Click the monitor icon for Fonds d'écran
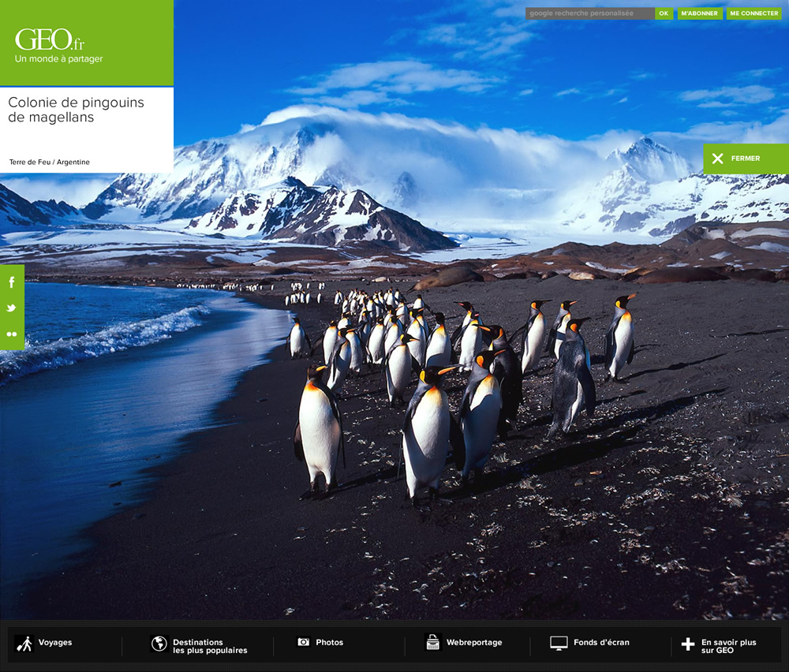The image size is (789, 672). tap(559, 643)
